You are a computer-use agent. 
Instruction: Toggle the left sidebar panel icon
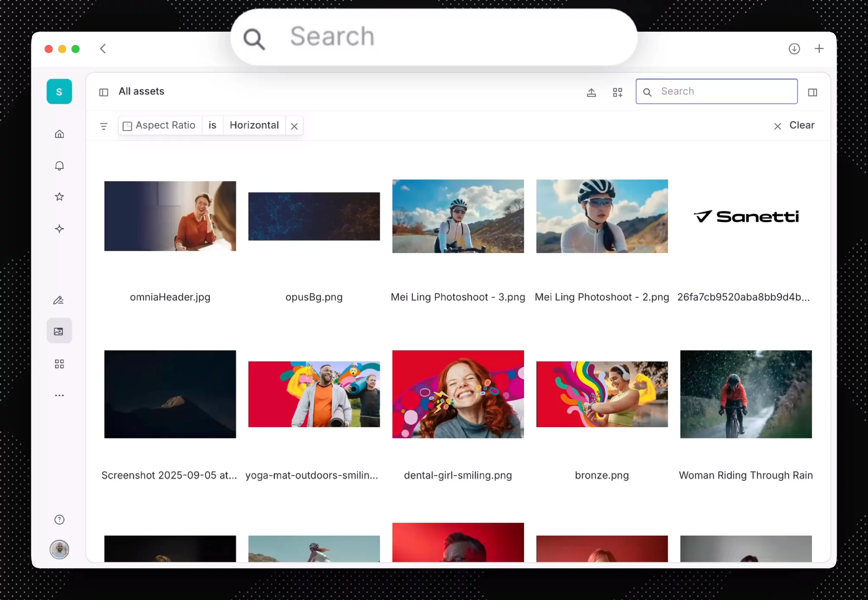click(104, 92)
